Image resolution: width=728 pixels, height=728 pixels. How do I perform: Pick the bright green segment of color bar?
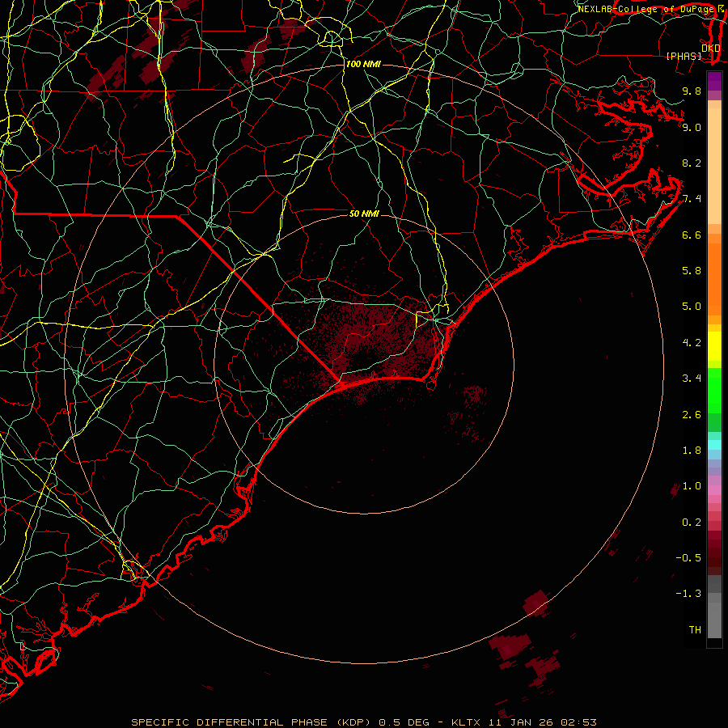coord(714,390)
